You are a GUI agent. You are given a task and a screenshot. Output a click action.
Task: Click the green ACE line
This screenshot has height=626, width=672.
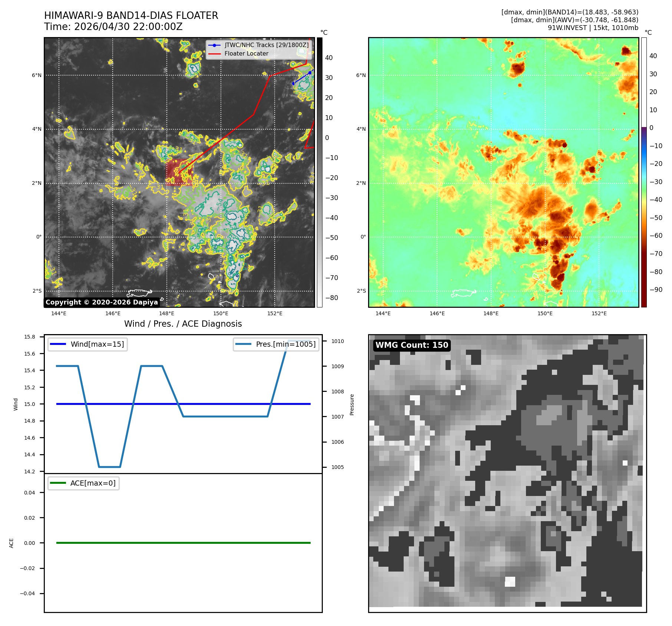coord(183,543)
